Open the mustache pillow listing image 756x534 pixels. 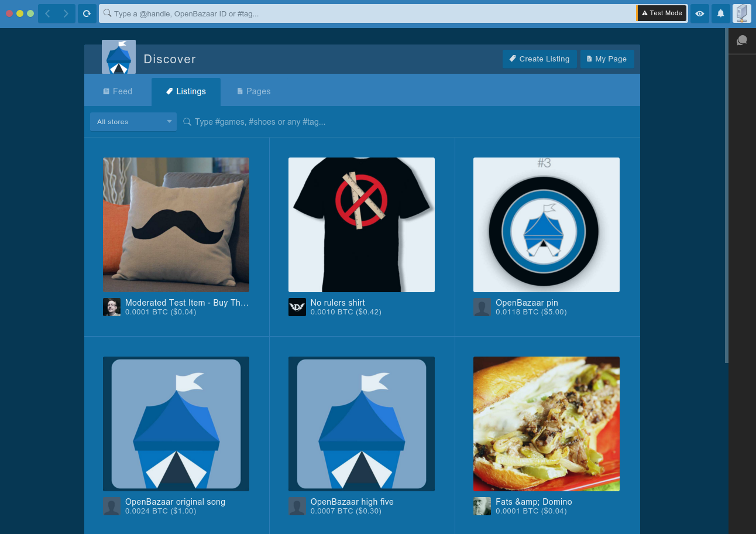coord(176,225)
